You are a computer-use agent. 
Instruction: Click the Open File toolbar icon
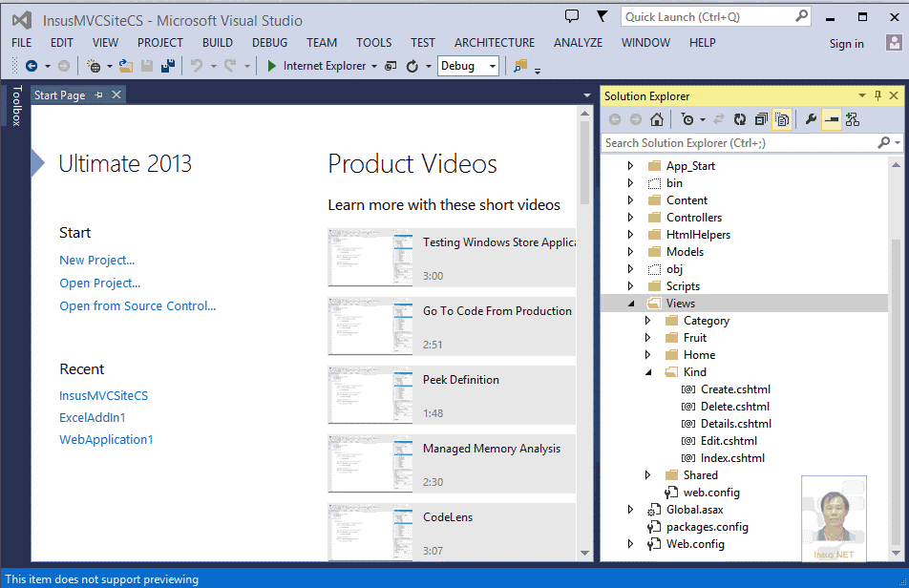tap(125, 66)
